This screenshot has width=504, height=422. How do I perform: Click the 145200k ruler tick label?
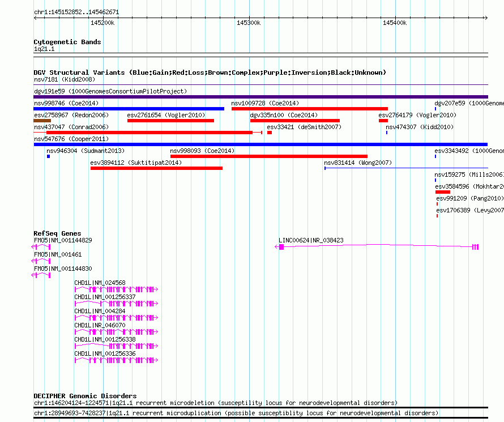pyautogui.click(x=102, y=23)
